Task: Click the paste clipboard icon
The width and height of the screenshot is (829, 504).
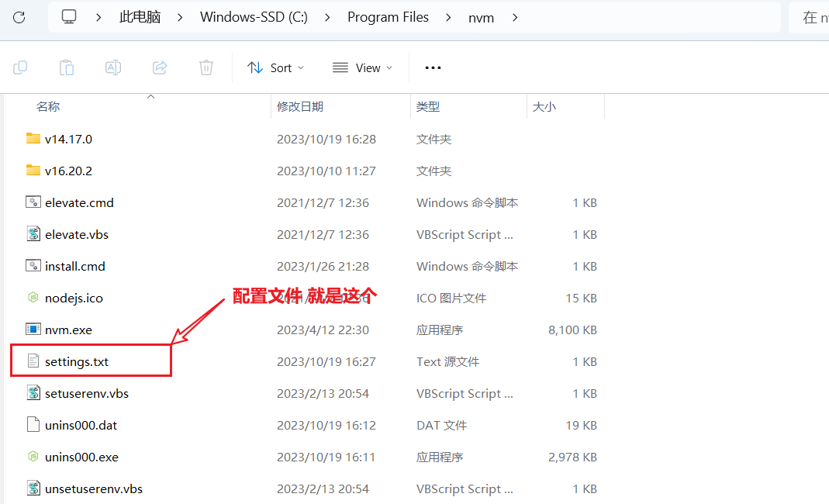Action: [67, 67]
